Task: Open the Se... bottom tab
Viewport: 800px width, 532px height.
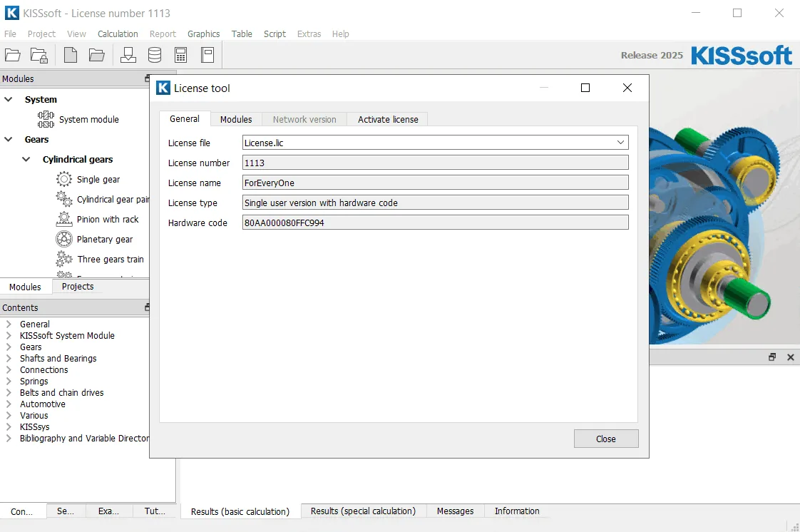Action: click(66, 511)
